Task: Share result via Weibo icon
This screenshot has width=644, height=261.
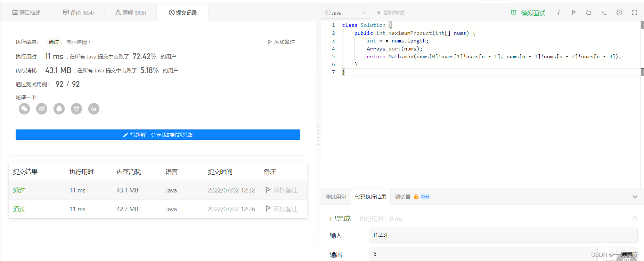Action: [42, 109]
